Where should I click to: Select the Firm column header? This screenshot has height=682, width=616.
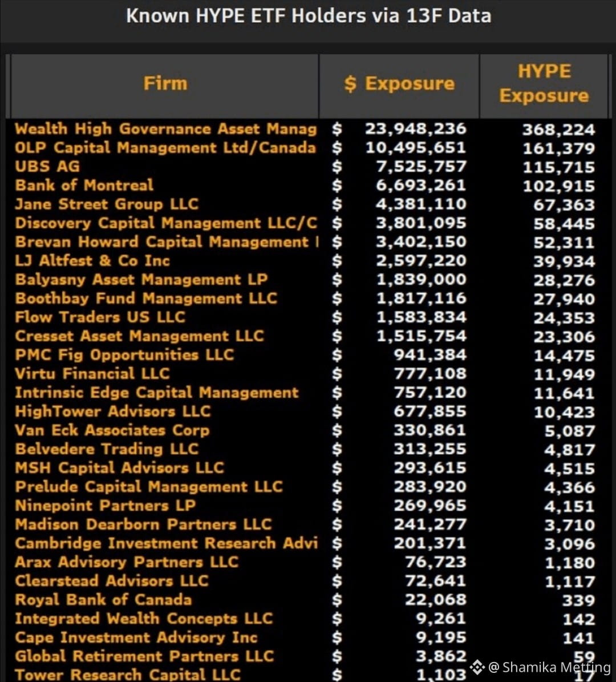[x=165, y=83]
